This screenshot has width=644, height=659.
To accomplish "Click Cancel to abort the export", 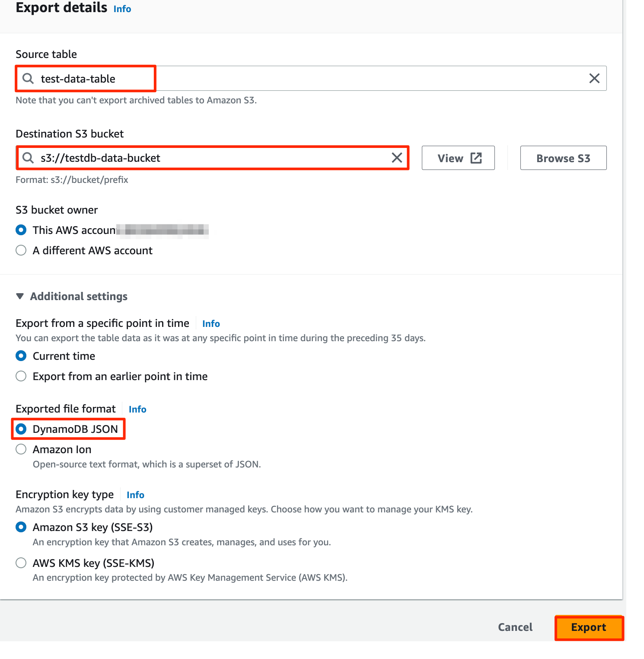I will [x=514, y=627].
